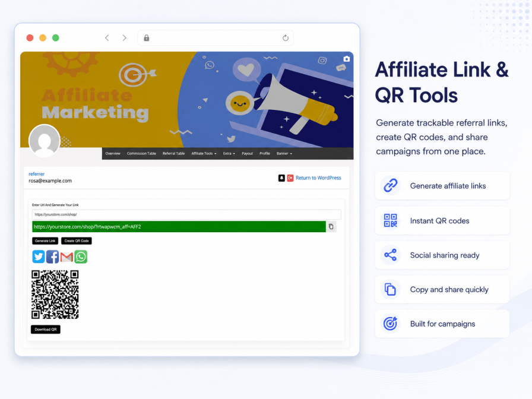The width and height of the screenshot is (532, 399).
Task: Share link via Twitter icon
Action: point(39,256)
